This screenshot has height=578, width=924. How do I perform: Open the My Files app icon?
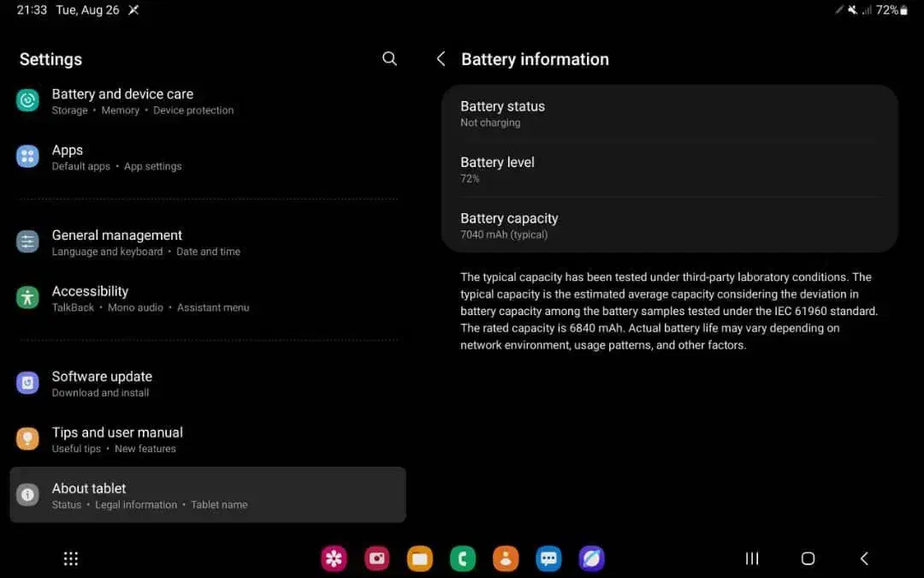pyautogui.click(x=419, y=558)
